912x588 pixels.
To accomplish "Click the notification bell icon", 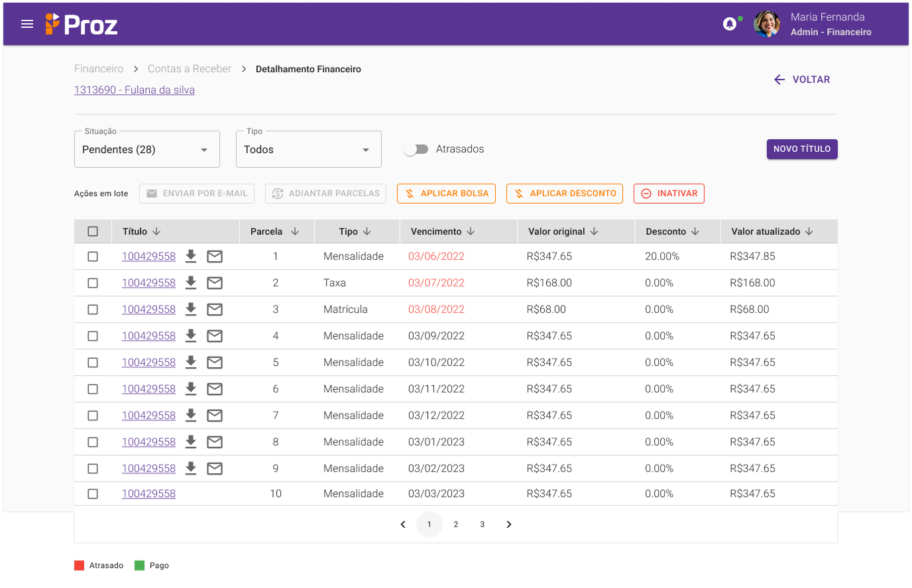I will pos(730,25).
